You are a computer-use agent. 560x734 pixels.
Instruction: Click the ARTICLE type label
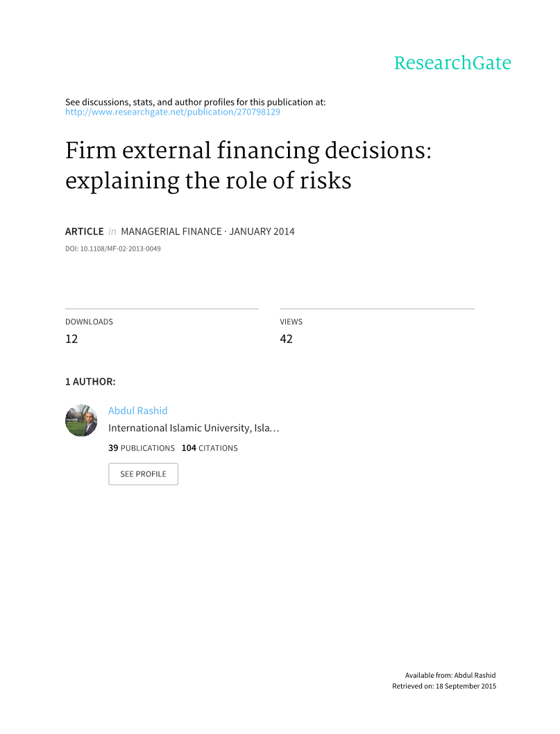coord(84,232)
